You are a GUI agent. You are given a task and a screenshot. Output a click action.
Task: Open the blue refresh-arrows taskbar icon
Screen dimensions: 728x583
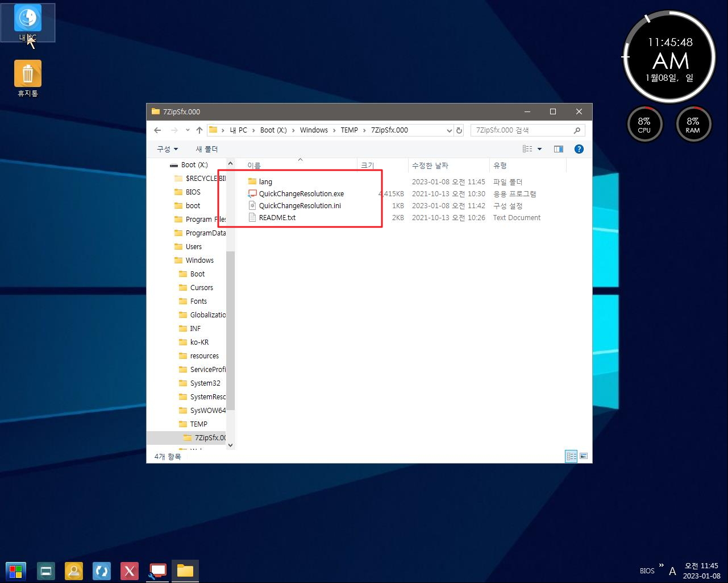(102, 570)
